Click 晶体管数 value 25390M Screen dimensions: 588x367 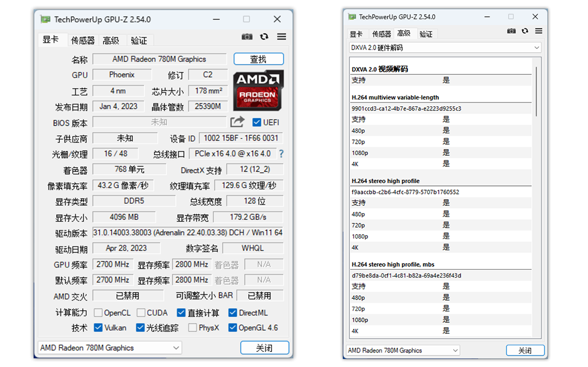click(x=208, y=106)
